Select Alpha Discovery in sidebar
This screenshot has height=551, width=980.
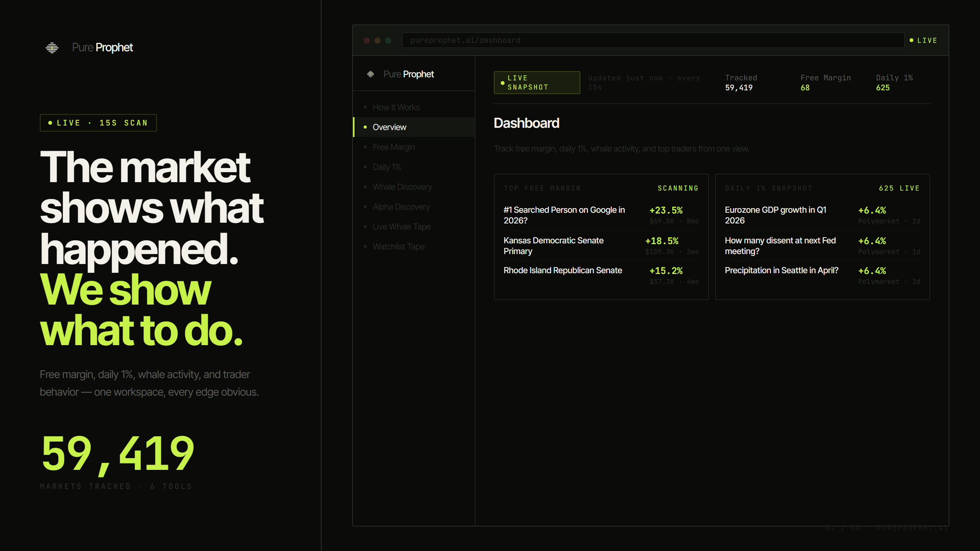[x=401, y=207]
